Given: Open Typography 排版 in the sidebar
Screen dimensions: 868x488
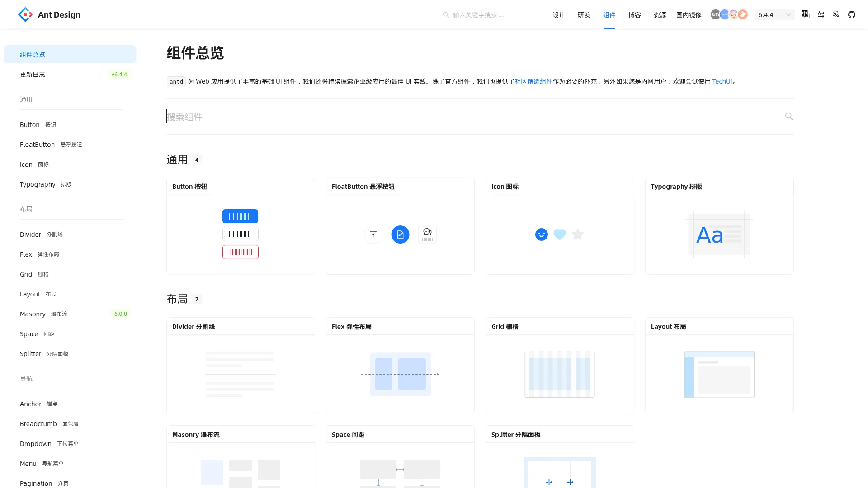Looking at the screenshot, I should (70, 184).
